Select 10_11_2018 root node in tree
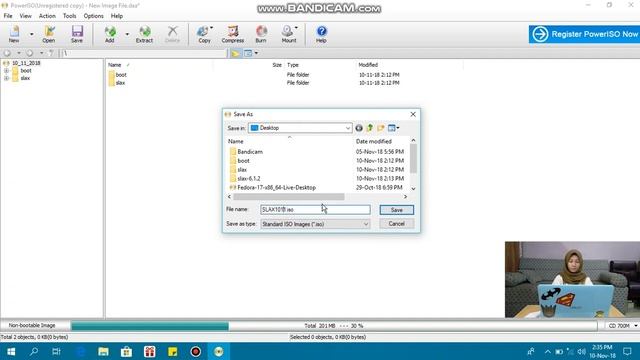This screenshot has width=640, height=360. (26, 63)
